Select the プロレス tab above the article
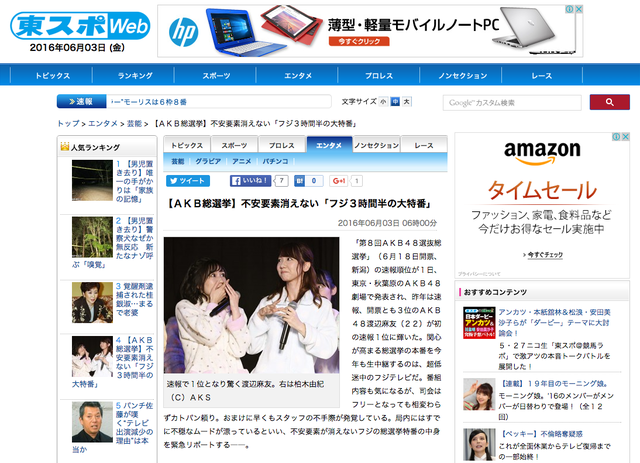 [x=282, y=145]
